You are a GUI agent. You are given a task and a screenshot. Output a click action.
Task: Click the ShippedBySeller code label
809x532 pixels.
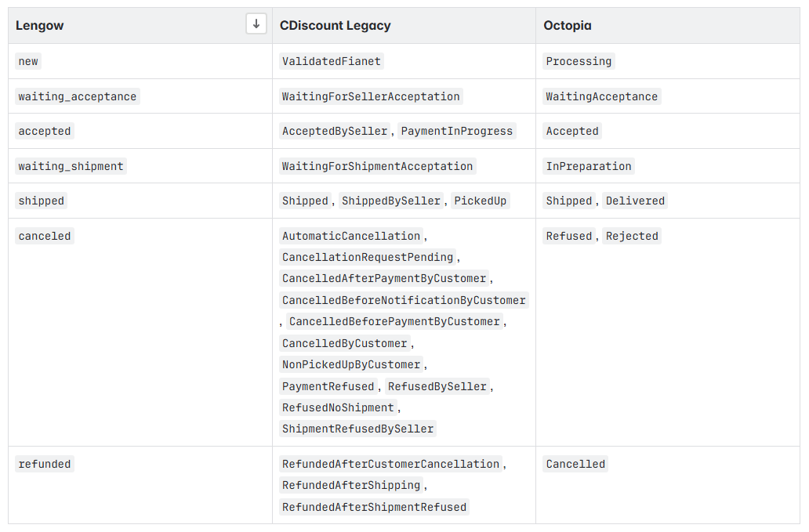391,201
